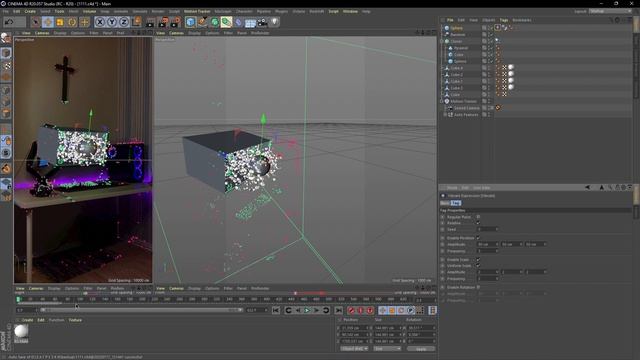The image size is (640, 360).
Task: Click Render to Picture Viewer icon
Action: 163,22
